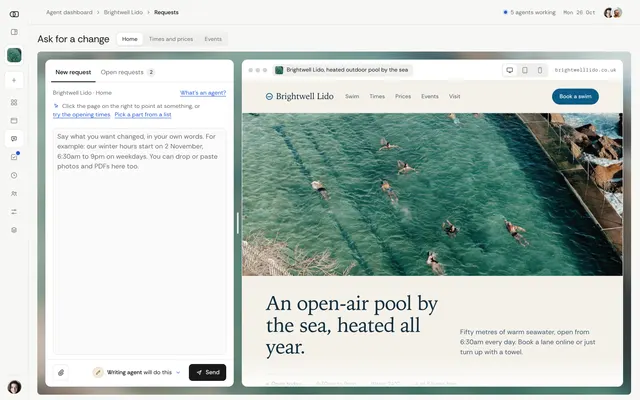This screenshot has height=400, width=640.
Task: Open the clock history icon in sidebar
Action: (x=14, y=175)
